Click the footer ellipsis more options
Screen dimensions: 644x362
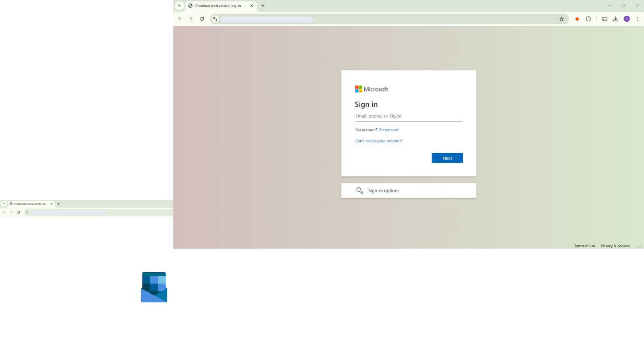[638, 246]
